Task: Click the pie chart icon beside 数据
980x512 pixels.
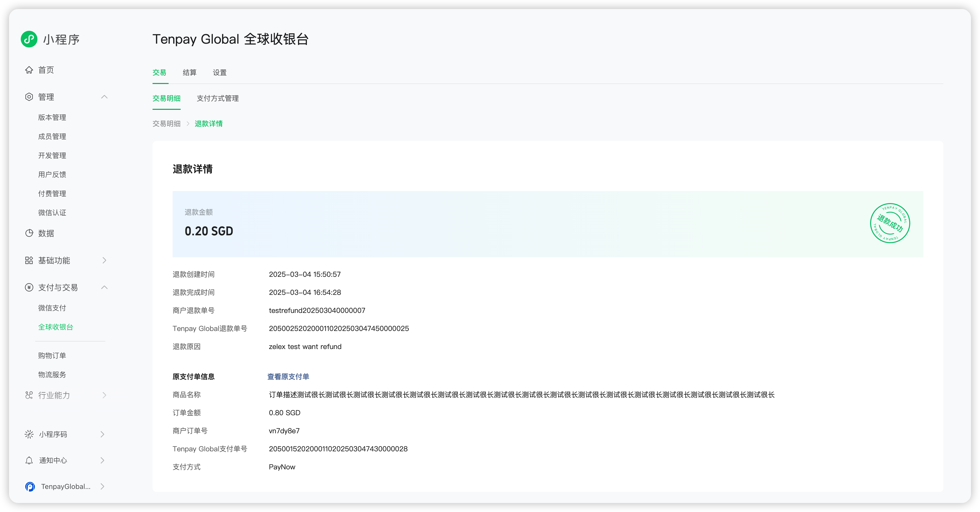Action: coord(29,233)
